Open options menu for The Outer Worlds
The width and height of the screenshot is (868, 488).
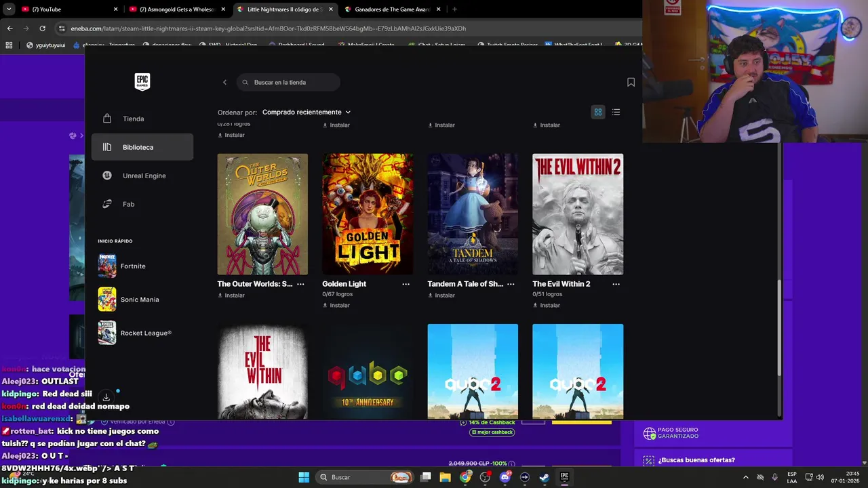tap(300, 284)
